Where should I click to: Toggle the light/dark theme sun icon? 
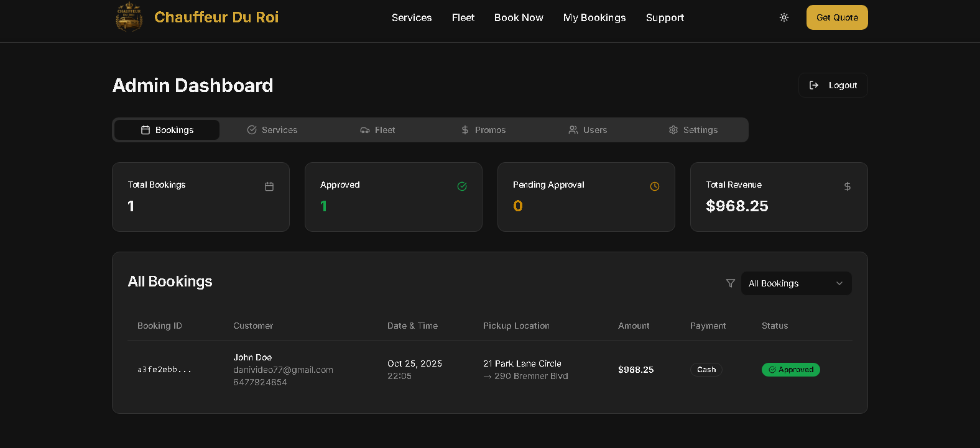tap(784, 17)
